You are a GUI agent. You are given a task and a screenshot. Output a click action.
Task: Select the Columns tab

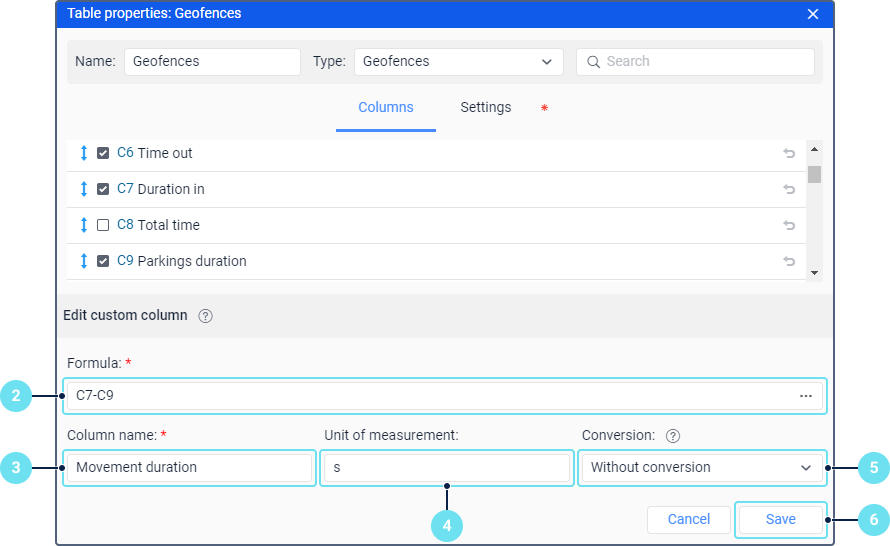pos(385,108)
